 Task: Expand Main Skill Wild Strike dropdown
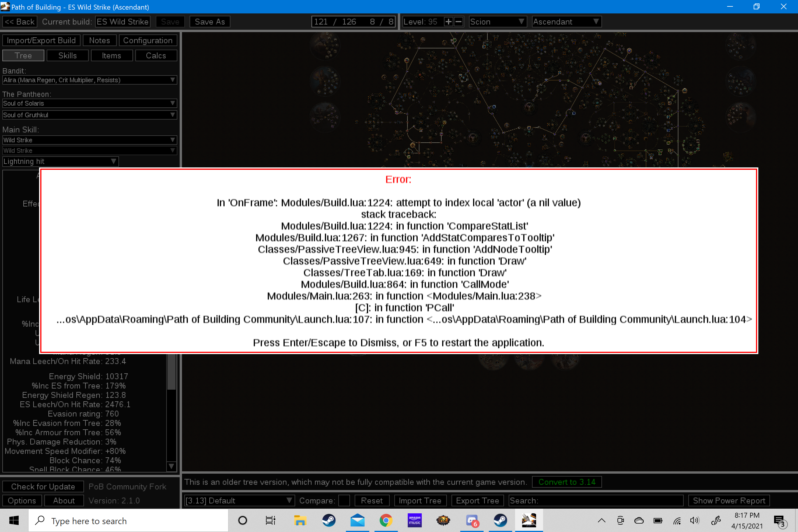[x=90, y=140]
